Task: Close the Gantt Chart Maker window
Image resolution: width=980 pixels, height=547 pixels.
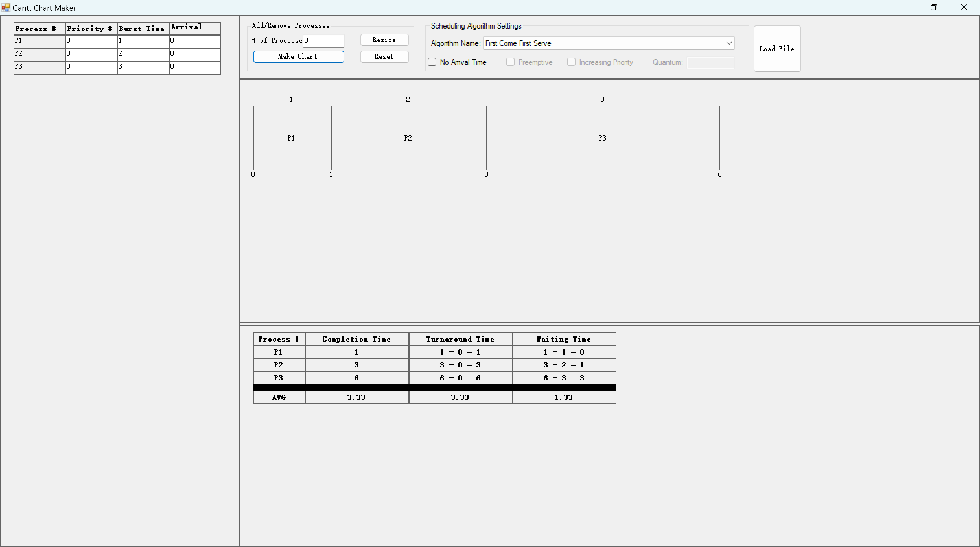Action: pos(964,7)
